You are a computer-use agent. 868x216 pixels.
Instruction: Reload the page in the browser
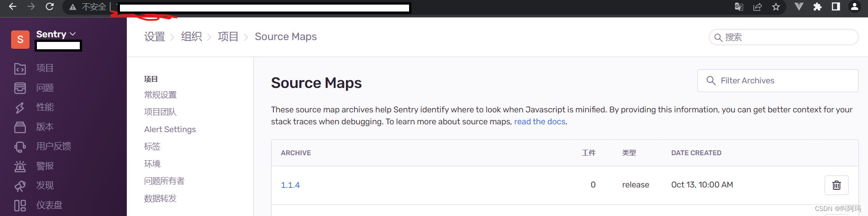(49, 7)
